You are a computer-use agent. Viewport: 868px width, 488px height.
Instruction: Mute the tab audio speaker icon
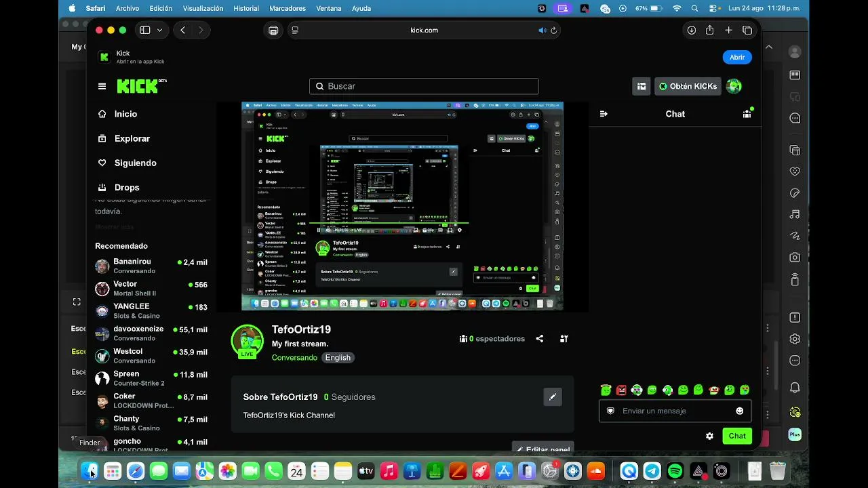542,30
